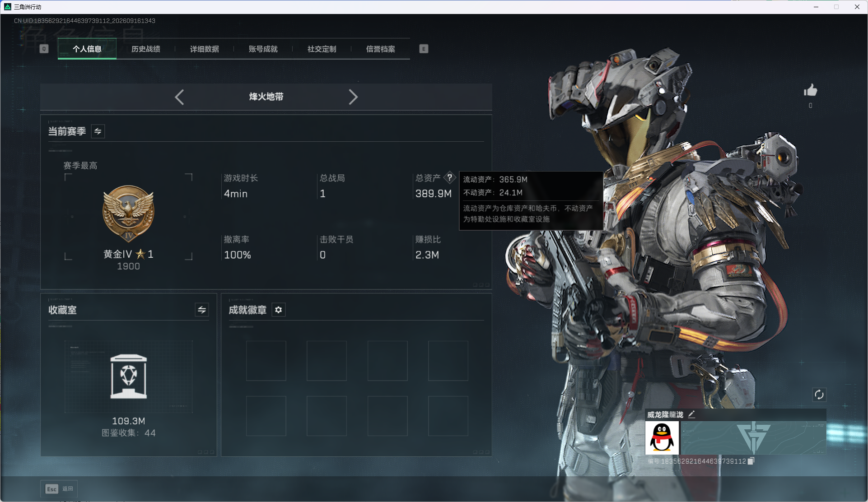
Task: Click the 烽火地带 mode title
Action: click(266, 97)
